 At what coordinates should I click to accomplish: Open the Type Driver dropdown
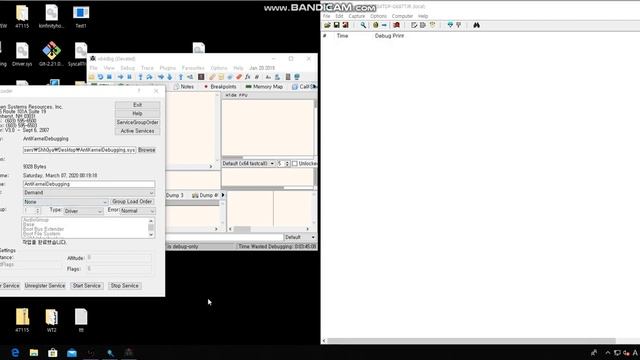tap(83, 211)
